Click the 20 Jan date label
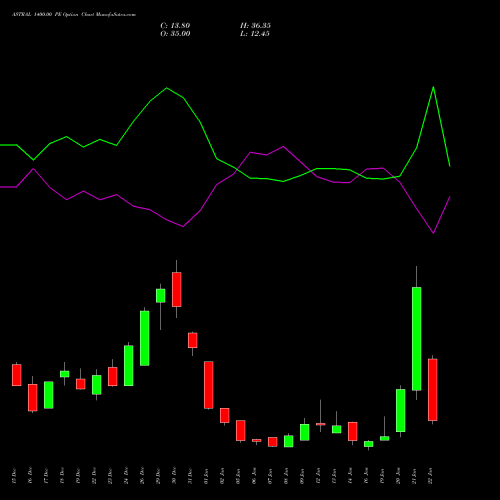 tap(398, 476)
